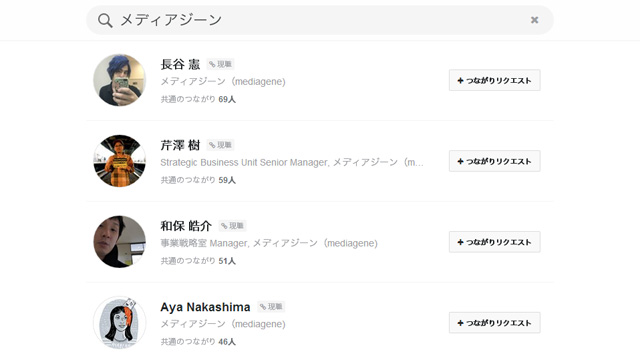Send つながりリクエスト to 長谷 憲
This screenshot has width=640, height=360.
click(495, 80)
